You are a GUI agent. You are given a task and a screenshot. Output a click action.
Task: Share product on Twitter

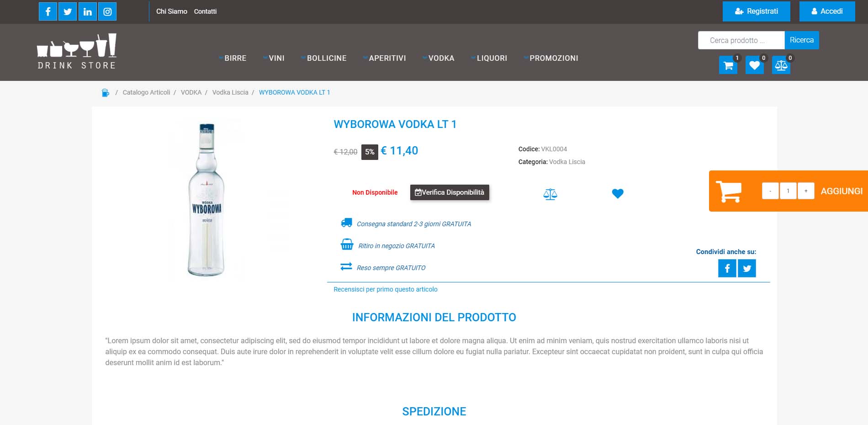pos(747,268)
